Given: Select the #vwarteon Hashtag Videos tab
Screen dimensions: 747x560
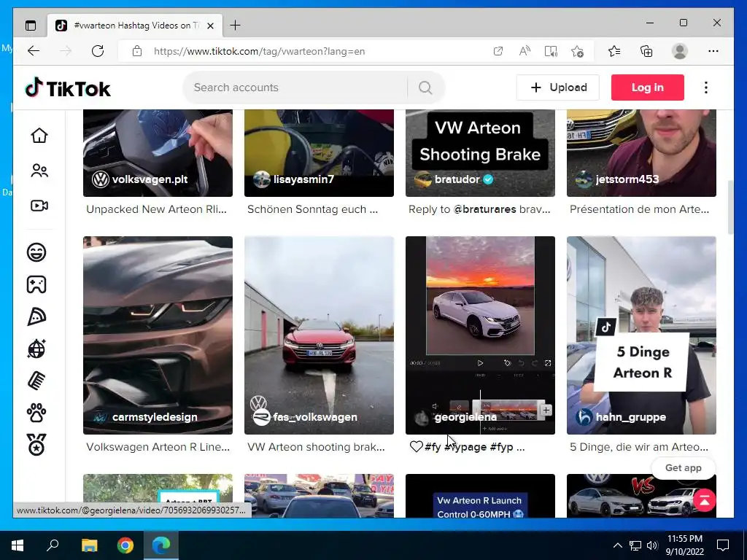Looking at the screenshot, I should (135, 26).
